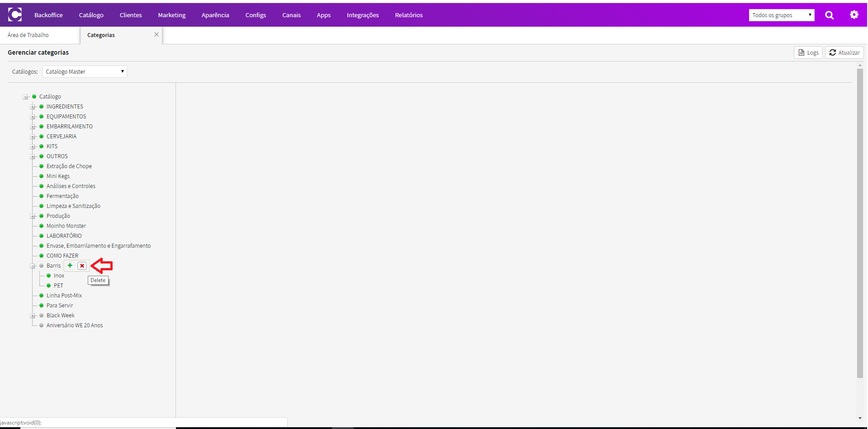
Task: Select the Extração de Chope category
Action: (69, 166)
